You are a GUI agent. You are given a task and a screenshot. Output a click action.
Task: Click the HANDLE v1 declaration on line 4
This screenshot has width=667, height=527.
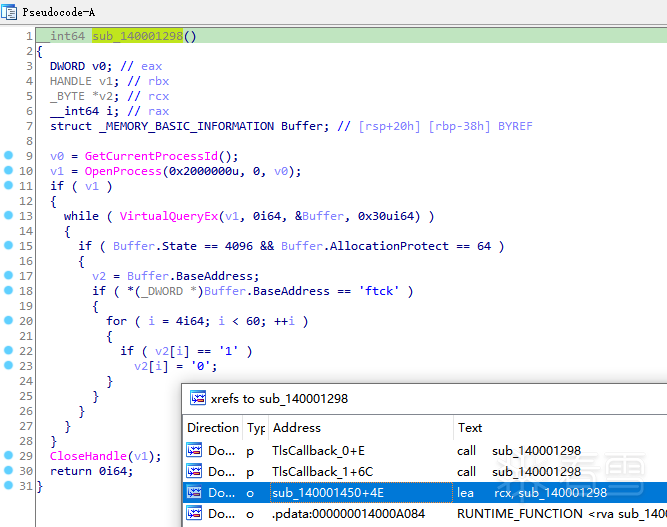click(84, 81)
